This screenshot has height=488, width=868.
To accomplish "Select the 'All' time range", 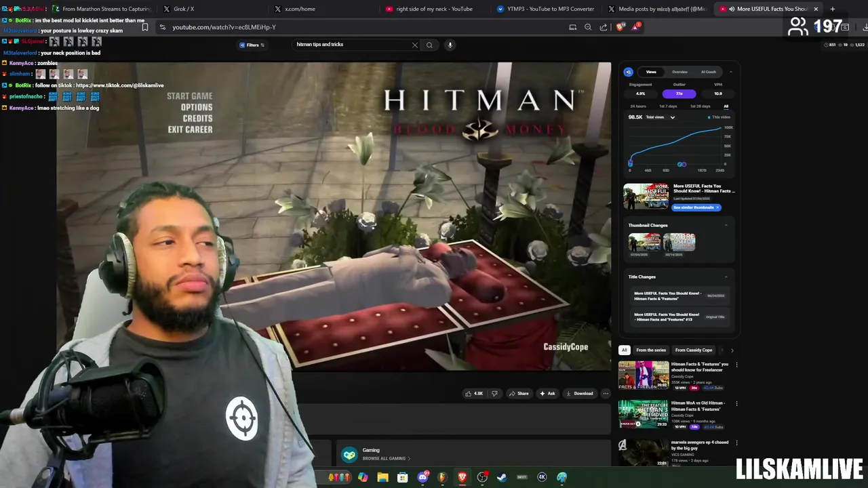I will [726, 106].
